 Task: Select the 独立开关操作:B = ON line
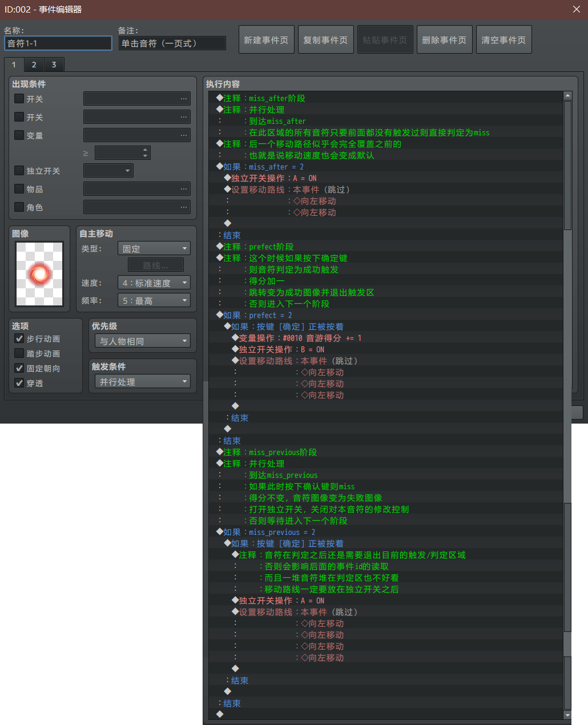(x=386, y=349)
